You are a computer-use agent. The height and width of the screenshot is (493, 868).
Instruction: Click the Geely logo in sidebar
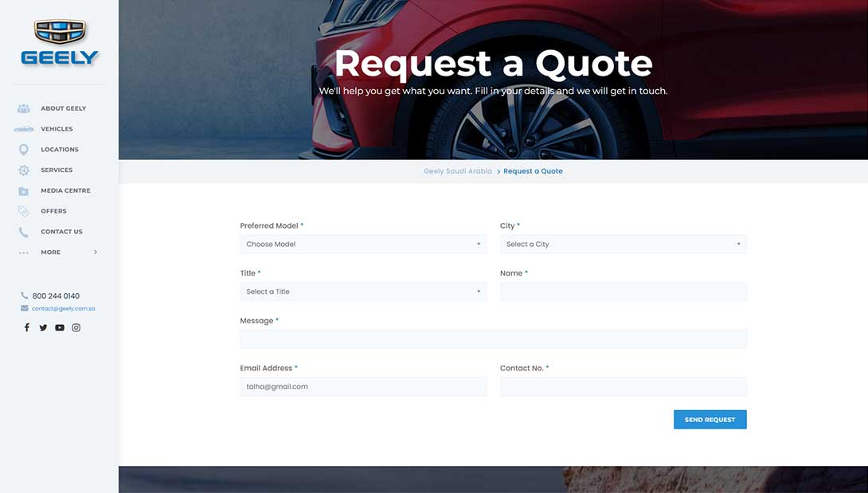coord(60,43)
